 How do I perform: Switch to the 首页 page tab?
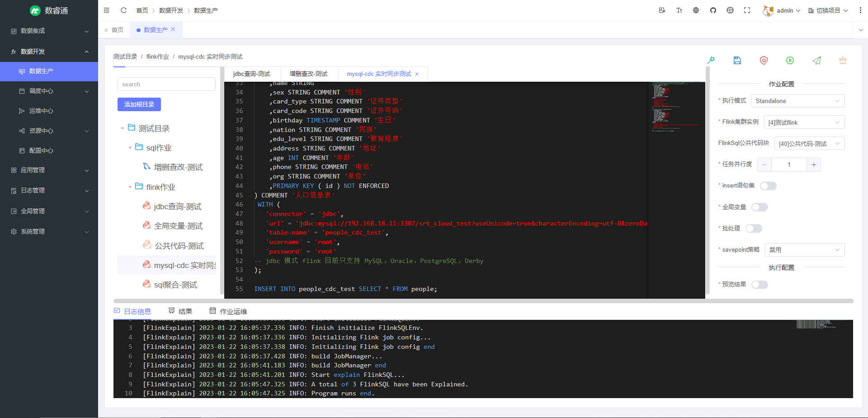pyautogui.click(x=114, y=30)
